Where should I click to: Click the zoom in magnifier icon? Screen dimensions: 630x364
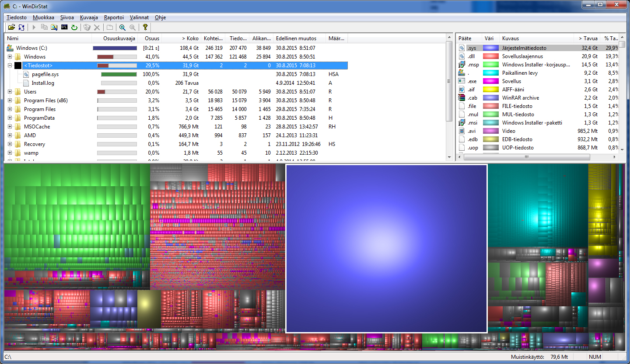[x=122, y=28]
